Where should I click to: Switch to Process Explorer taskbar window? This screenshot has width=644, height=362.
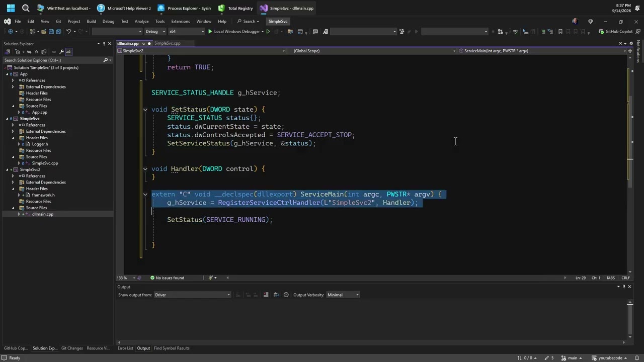point(184,8)
